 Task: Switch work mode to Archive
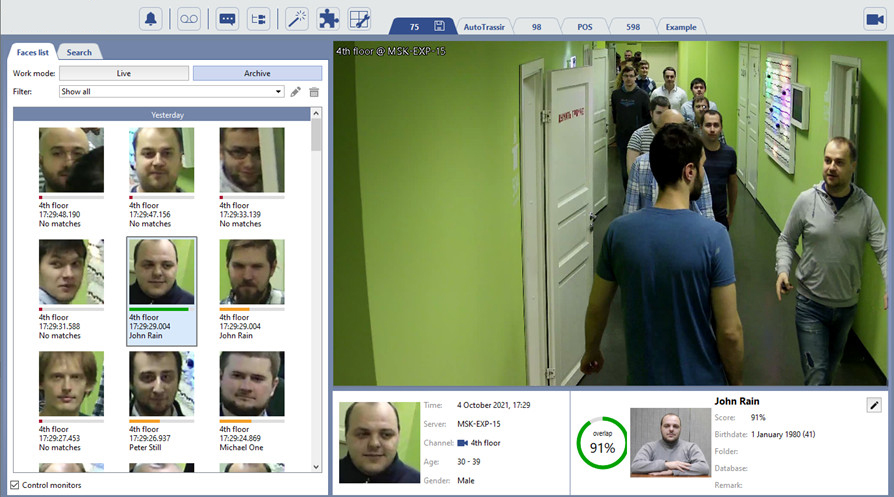(x=257, y=73)
